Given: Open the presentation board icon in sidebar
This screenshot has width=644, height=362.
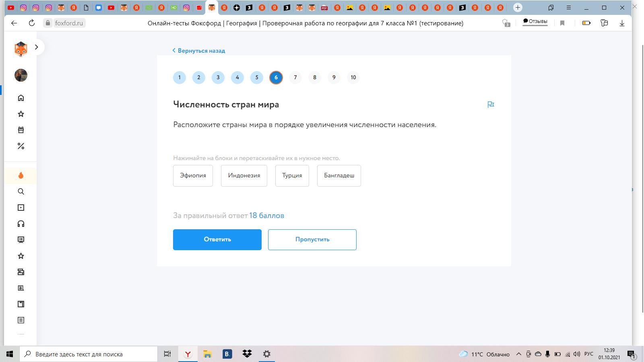Looking at the screenshot, I should 21,240.
